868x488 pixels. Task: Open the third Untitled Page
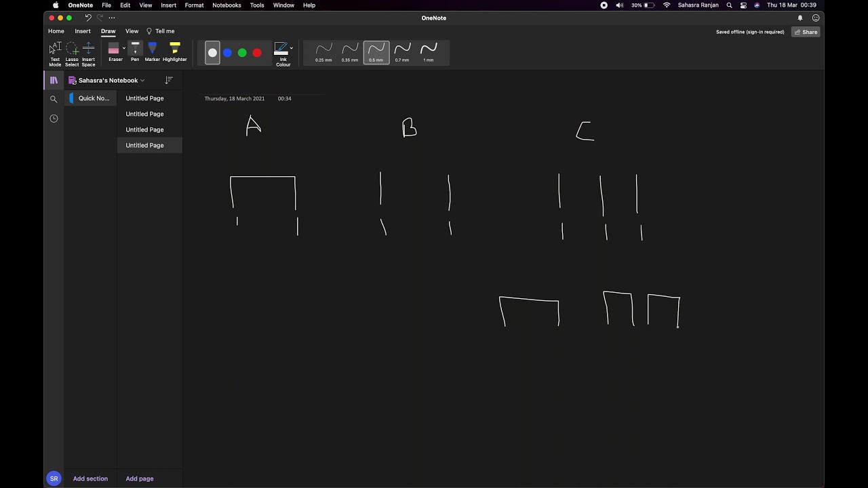(149, 129)
